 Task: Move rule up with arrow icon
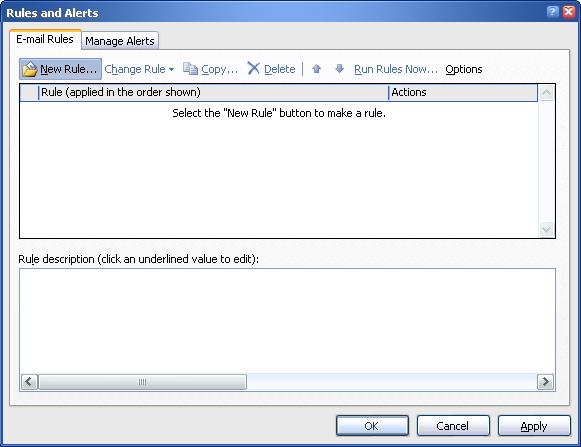pos(316,69)
